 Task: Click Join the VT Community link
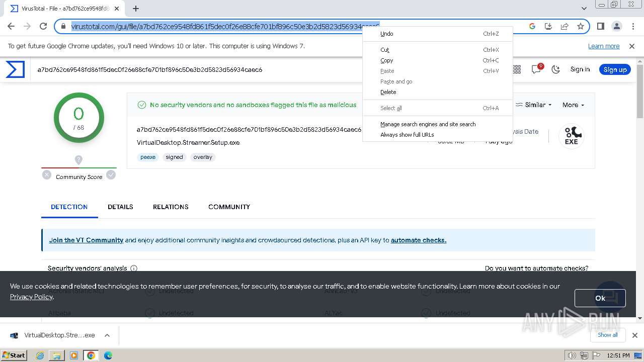point(86,240)
